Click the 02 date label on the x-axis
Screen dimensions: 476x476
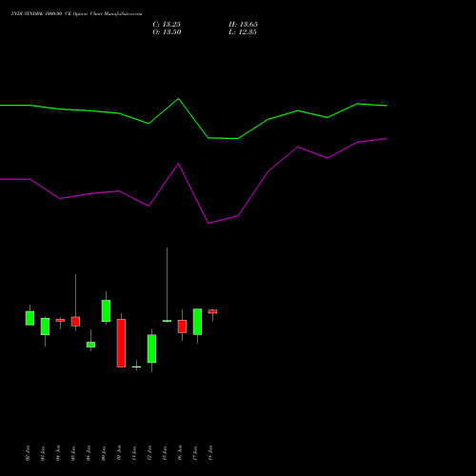(x=28, y=453)
